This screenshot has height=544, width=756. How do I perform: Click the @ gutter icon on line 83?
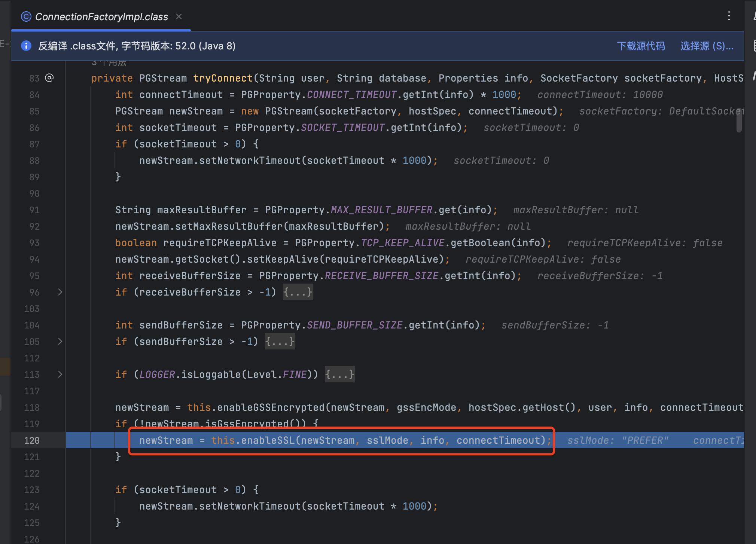pyautogui.click(x=49, y=78)
